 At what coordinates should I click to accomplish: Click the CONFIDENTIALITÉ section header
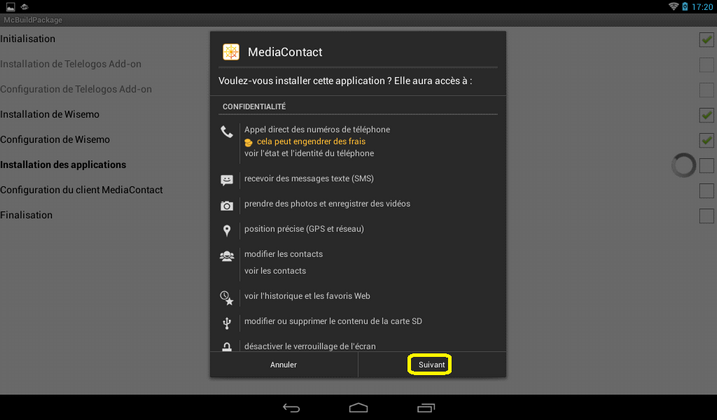[254, 107]
